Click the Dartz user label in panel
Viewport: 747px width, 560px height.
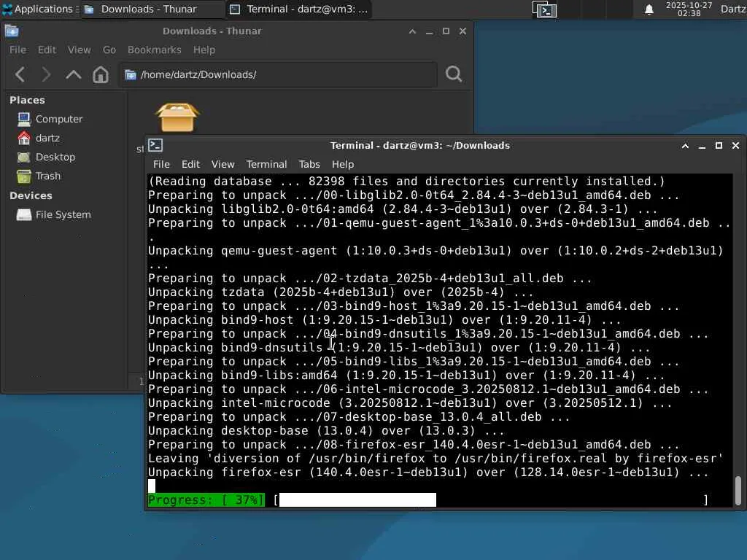[732, 9]
